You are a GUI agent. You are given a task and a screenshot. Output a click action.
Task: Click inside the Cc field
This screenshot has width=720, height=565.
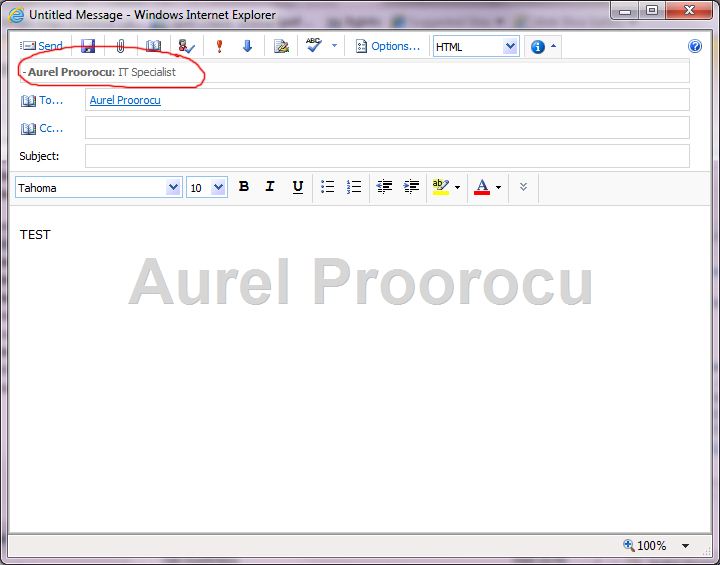coord(387,128)
